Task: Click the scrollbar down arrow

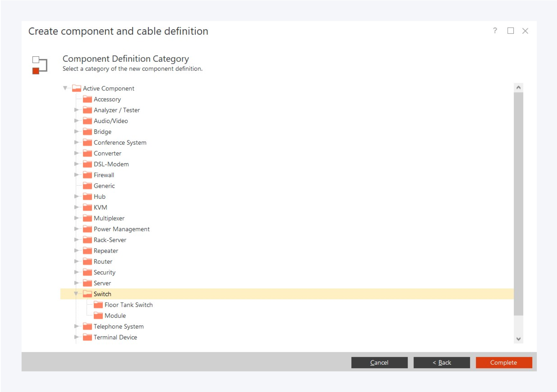Action: [x=518, y=339]
